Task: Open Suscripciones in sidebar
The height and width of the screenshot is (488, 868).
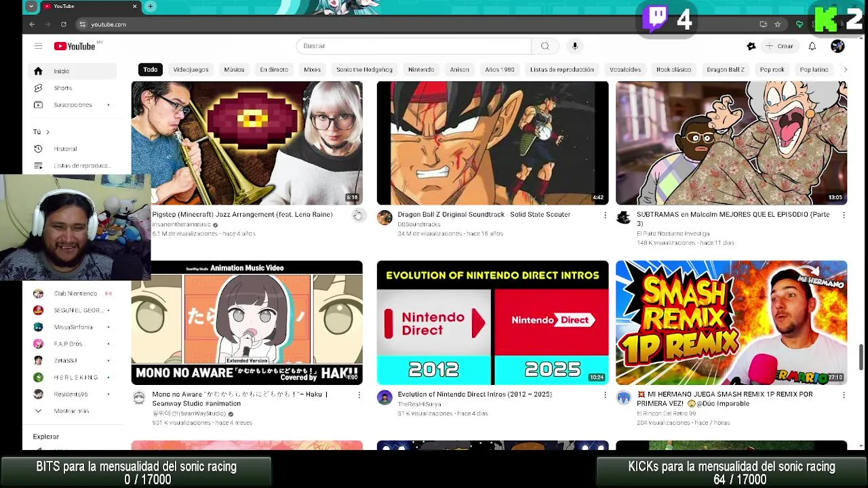Action: [73, 105]
